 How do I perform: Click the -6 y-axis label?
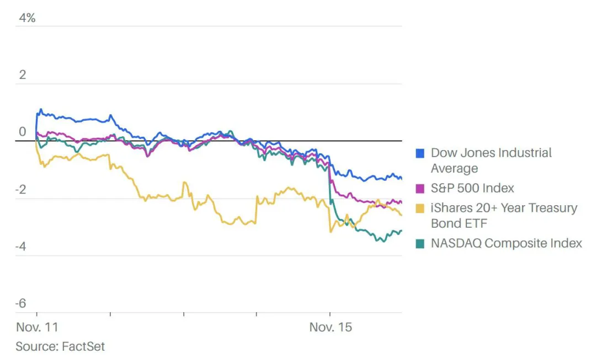point(21,303)
